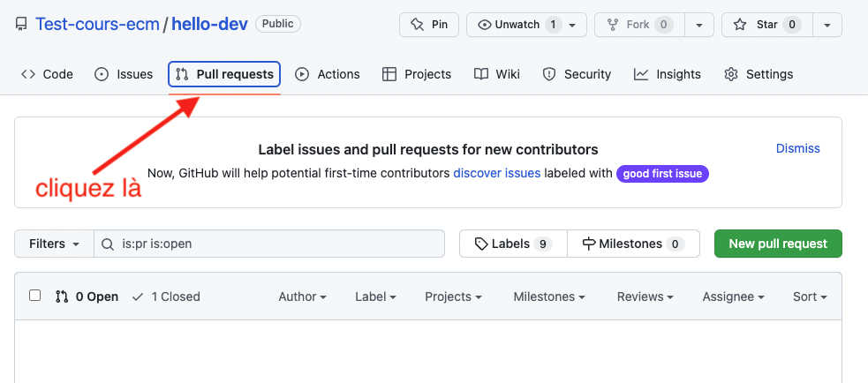Open the Wiki tab
The width and height of the screenshot is (868, 383).
[497, 74]
